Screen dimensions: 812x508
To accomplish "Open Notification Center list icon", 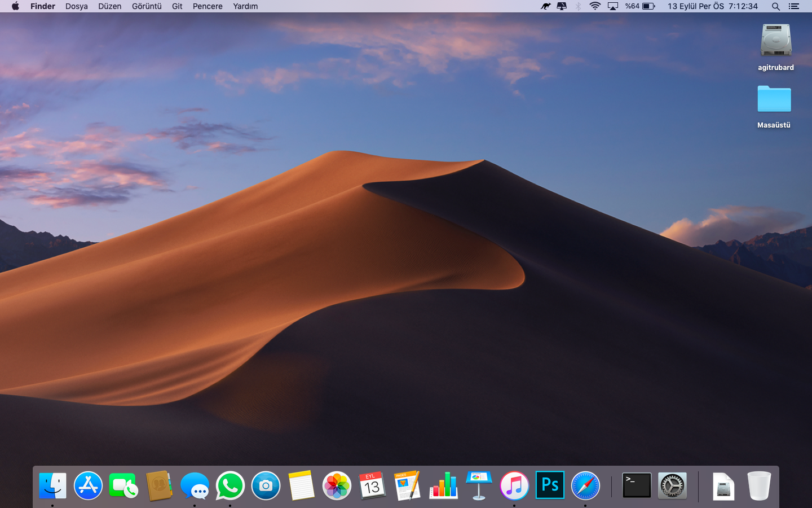I will point(794,6).
